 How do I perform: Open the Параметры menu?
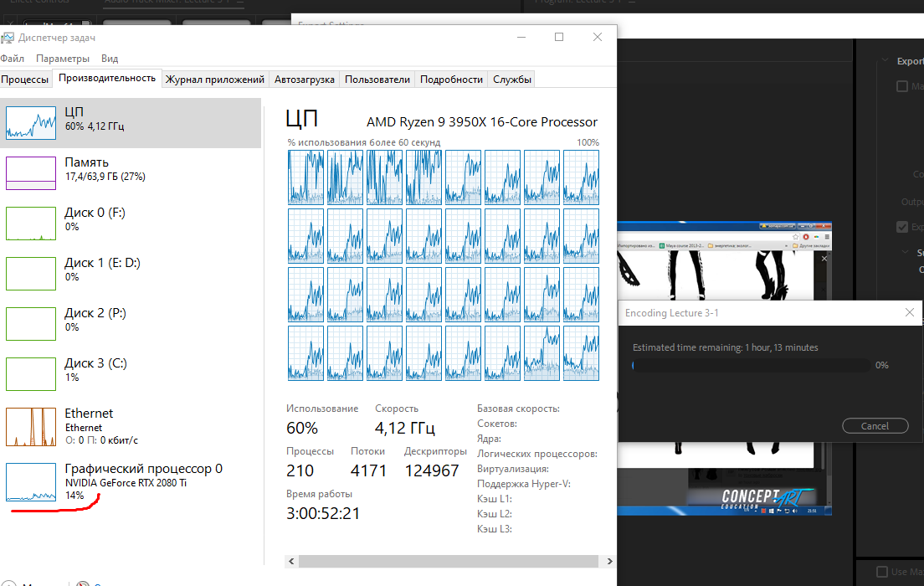(x=63, y=59)
